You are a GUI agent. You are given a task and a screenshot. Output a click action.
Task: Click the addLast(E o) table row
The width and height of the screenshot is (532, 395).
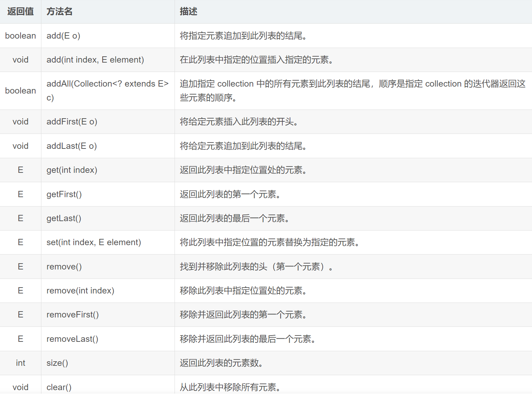point(71,146)
